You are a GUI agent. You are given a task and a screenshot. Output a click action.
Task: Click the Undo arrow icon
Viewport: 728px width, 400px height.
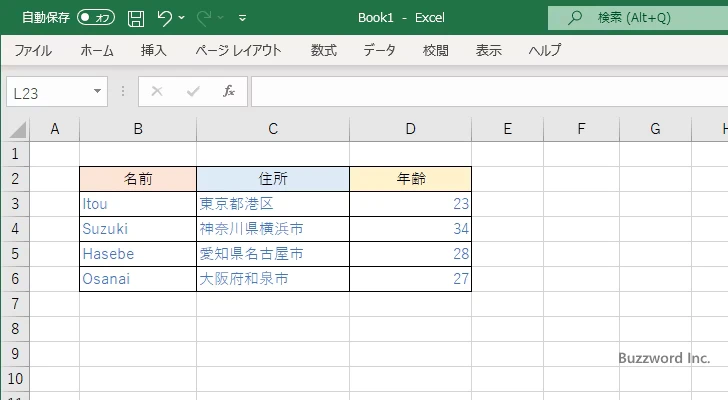pos(164,18)
